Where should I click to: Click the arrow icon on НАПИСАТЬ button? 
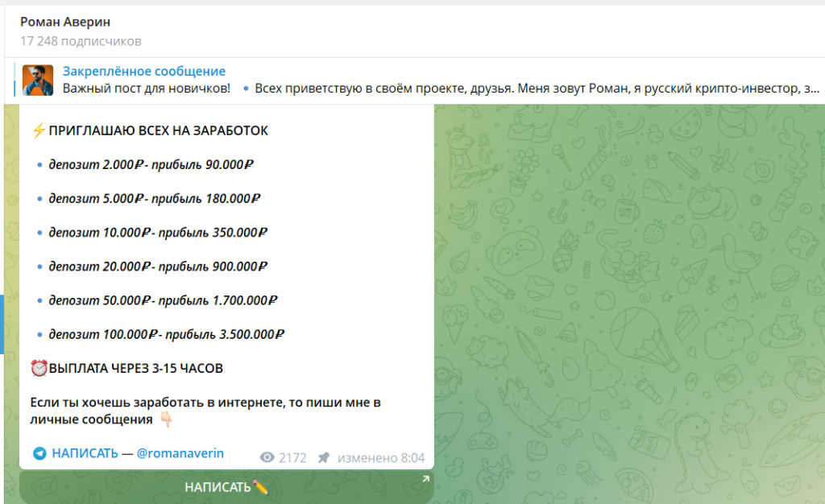pyautogui.click(x=425, y=479)
